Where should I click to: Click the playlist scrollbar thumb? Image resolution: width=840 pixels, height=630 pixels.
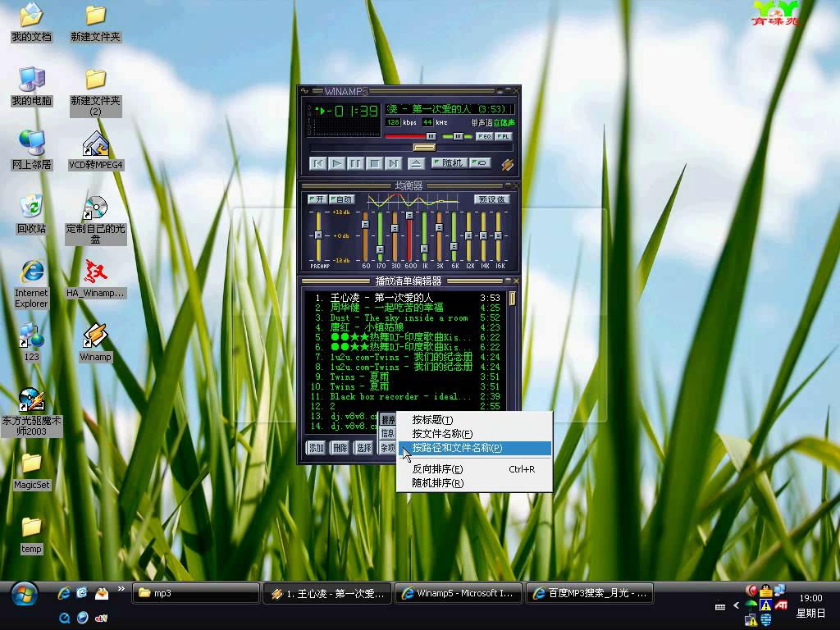512,299
